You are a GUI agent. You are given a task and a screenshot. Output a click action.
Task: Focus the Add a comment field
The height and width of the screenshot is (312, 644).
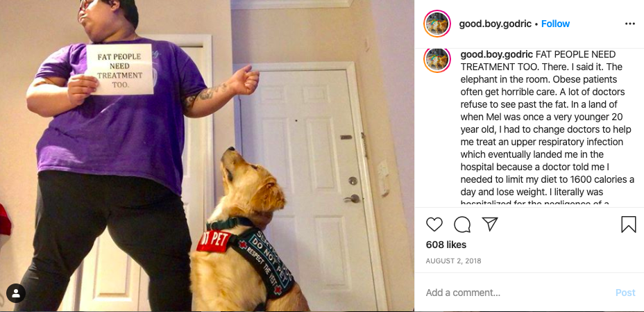[518, 293]
